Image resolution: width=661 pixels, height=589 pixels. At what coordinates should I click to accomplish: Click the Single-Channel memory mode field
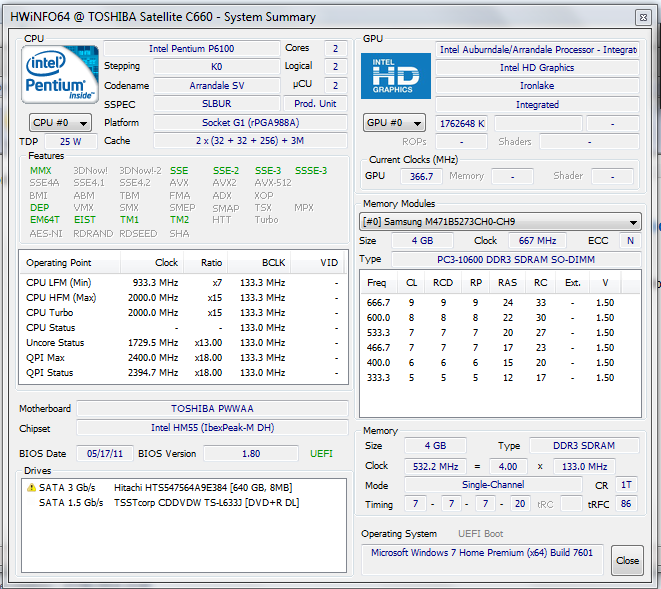493,485
